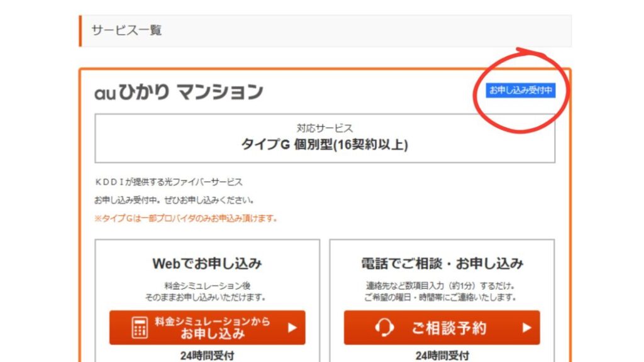Click the 料金シミュレーションからお申し込み button
Viewport: 644px width, 362px height.
pos(208,327)
